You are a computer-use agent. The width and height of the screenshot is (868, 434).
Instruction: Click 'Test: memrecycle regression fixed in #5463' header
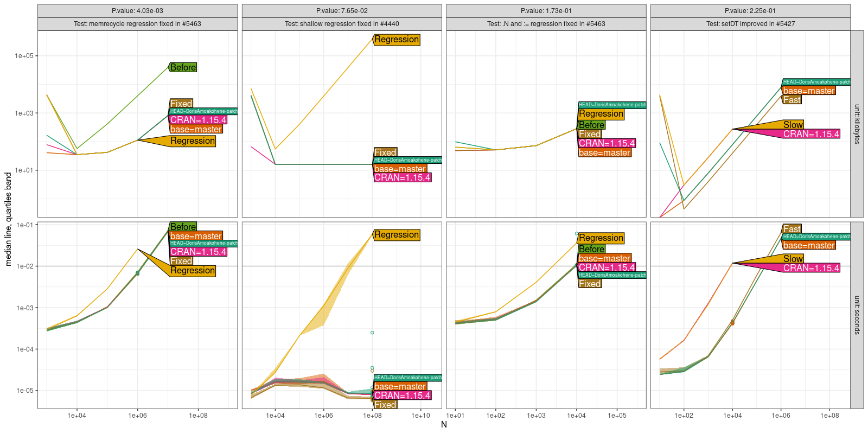137,24
